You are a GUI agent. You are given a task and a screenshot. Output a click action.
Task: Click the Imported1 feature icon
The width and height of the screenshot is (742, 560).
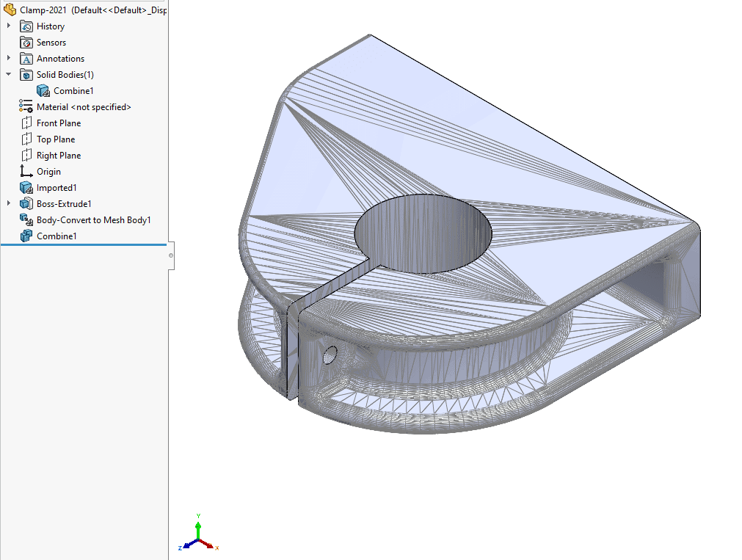(x=27, y=187)
